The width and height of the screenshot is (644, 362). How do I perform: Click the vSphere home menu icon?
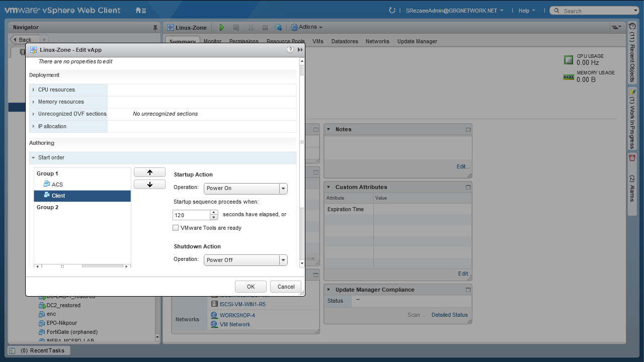point(141,11)
